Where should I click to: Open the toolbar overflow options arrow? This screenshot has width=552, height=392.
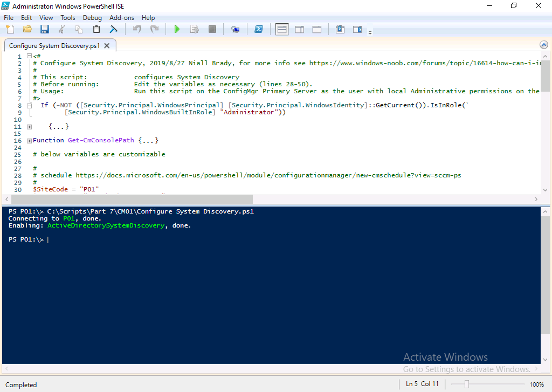click(x=370, y=32)
